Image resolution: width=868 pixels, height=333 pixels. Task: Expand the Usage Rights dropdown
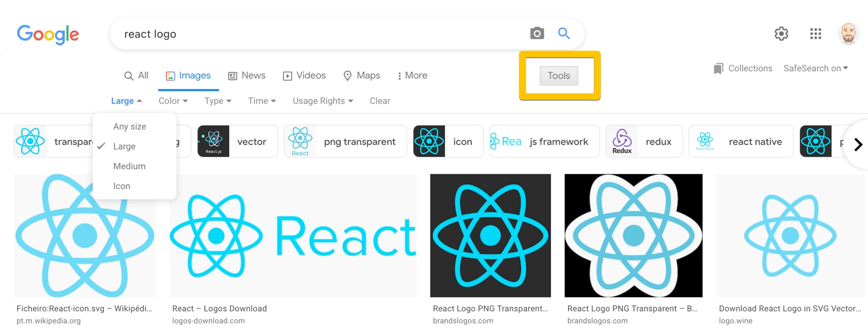coord(322,101)
